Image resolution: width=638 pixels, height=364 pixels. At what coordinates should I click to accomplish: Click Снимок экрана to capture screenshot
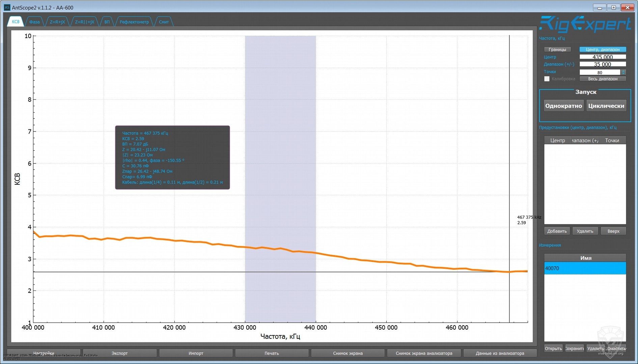(x=348, y=353)
